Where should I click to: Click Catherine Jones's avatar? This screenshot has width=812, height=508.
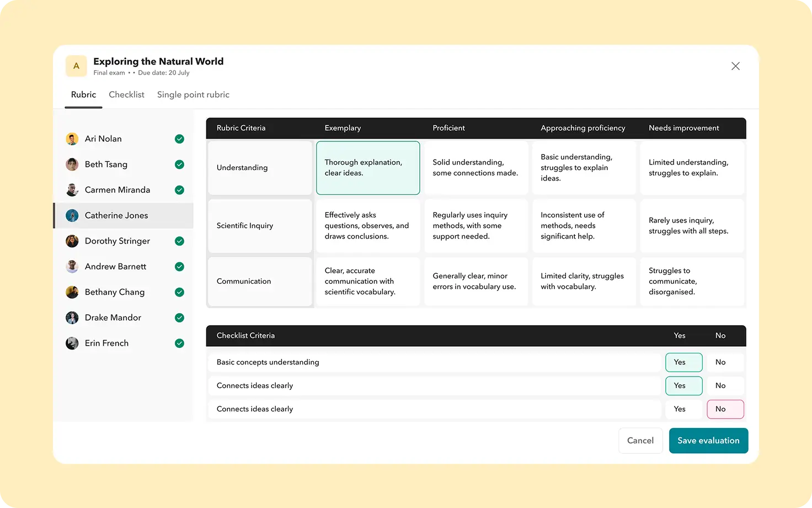coord(72,215)
